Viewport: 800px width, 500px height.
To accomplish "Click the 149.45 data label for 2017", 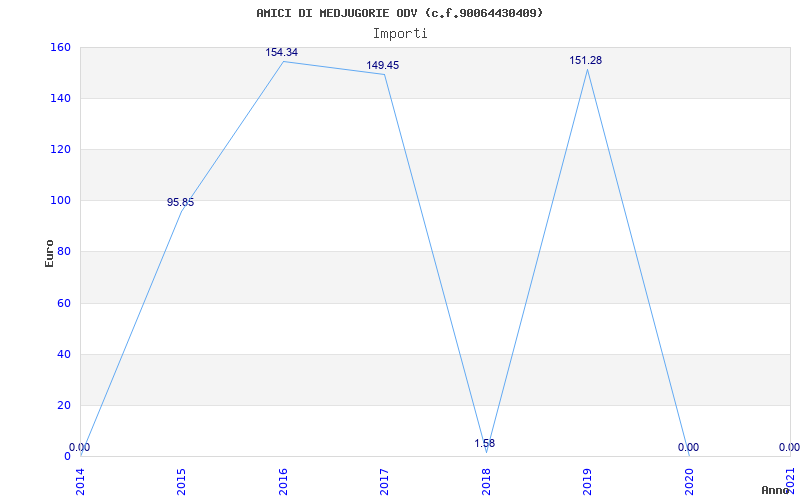I will coord(383,66).
